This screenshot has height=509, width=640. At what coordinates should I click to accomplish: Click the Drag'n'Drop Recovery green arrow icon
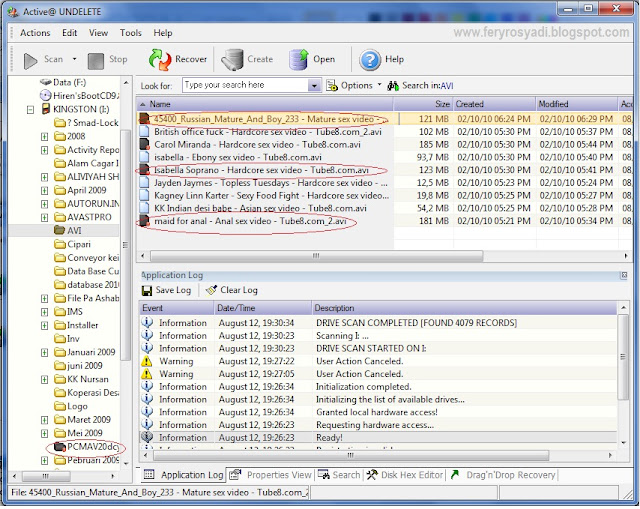tap(455, 474)
